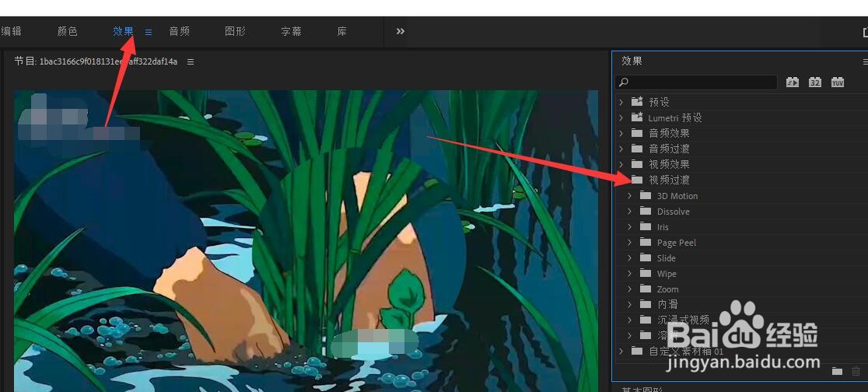The image size is (868, 392).
Task: Switch to the 字幕 workspace
Action: (291, 32)
